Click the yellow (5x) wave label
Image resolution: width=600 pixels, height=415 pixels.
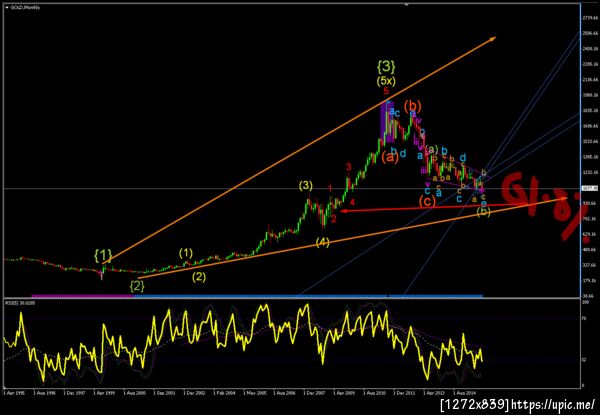pos(386,81)
